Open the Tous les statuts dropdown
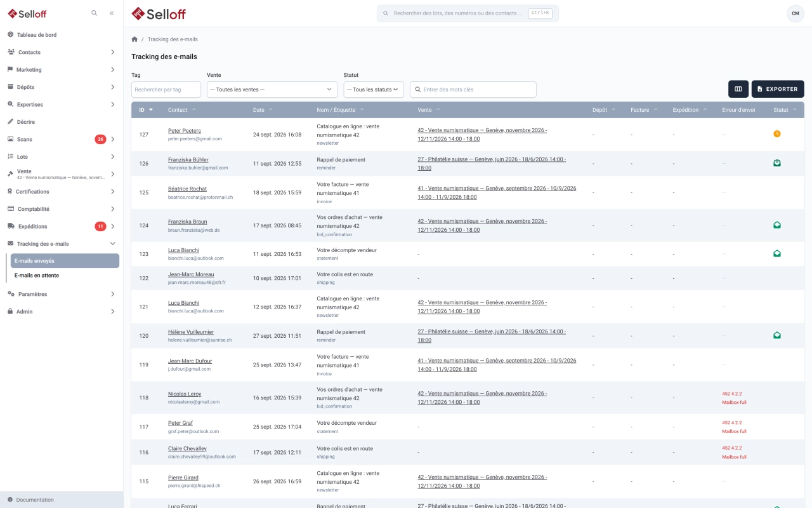812x508 pixels. [x=374, y=90]
